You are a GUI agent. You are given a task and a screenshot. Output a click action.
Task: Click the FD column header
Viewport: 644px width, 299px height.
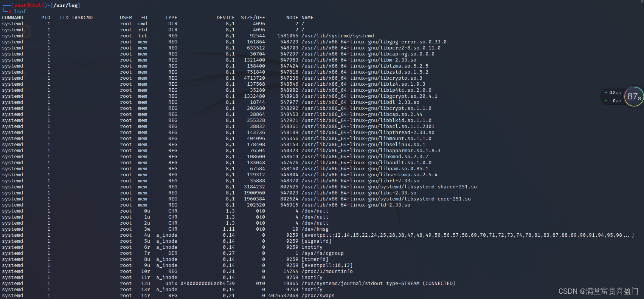click(144, 18)
